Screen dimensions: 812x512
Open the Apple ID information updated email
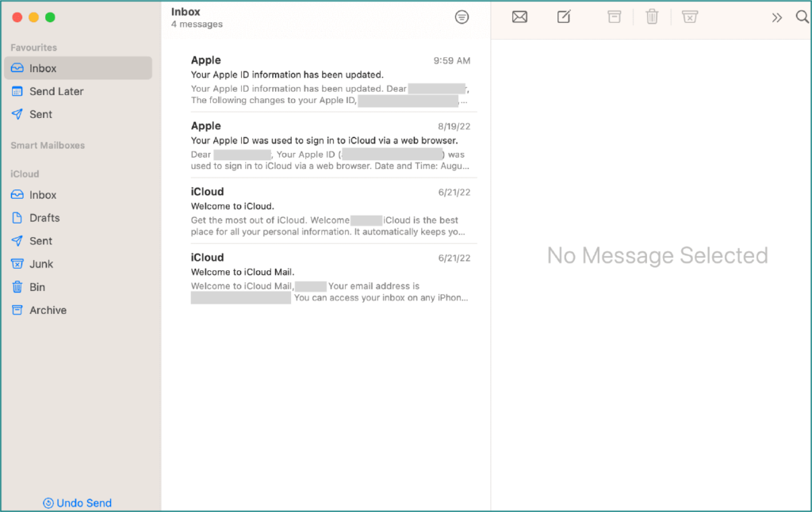pyautogui.click(x=325, y=79)
